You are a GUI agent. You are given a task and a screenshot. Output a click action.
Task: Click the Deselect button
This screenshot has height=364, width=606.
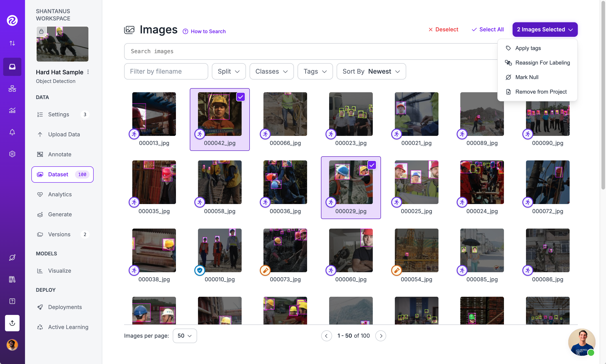pyautogui.click(x=443, y=30)
